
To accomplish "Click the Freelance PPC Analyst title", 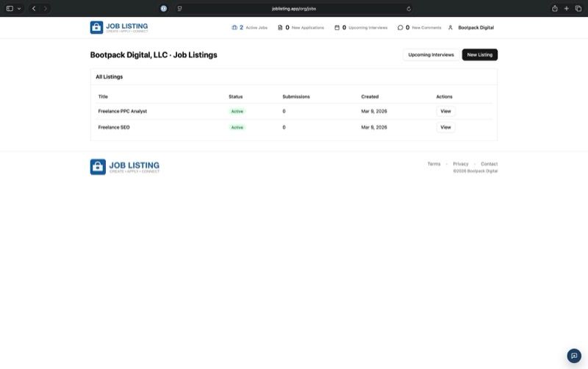I will (123, 111).
